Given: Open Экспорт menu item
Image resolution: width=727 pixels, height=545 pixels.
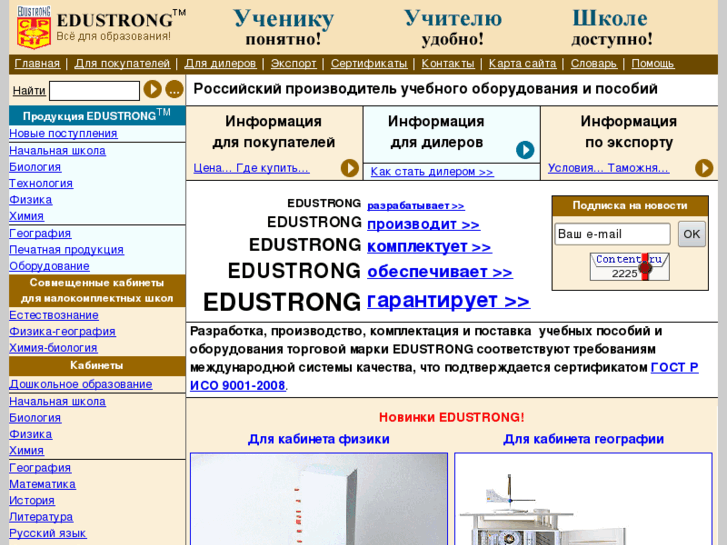Looking at the screenshot, I should 293,64.
